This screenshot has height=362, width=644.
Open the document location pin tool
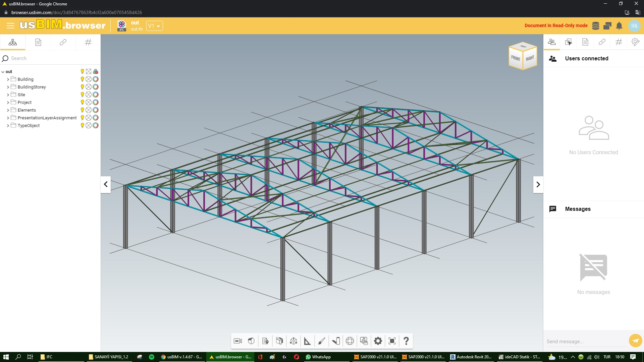coord(265,341)
